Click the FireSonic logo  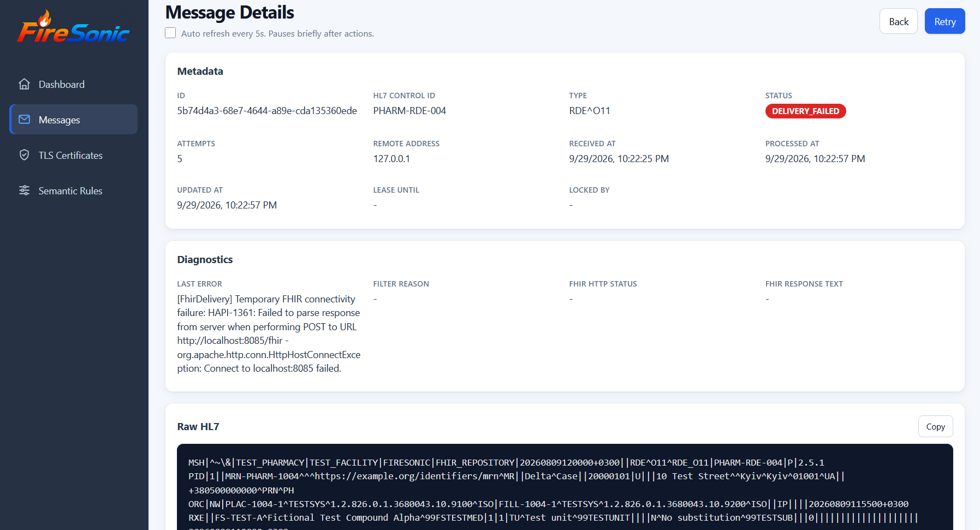point(74,26)
